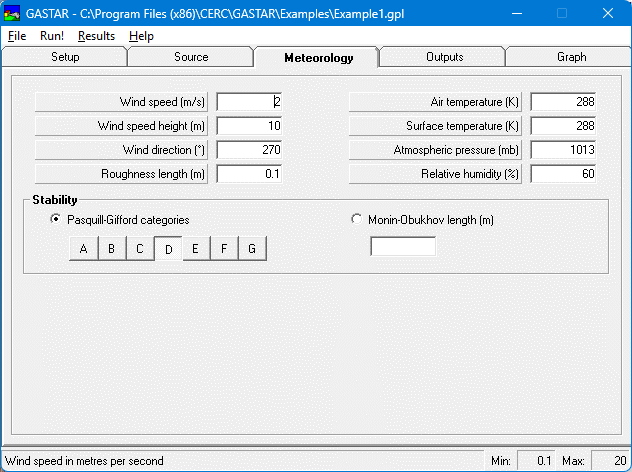Open the Outputs tab
This screenshot has height=472, width=632.
click(444, 57)
